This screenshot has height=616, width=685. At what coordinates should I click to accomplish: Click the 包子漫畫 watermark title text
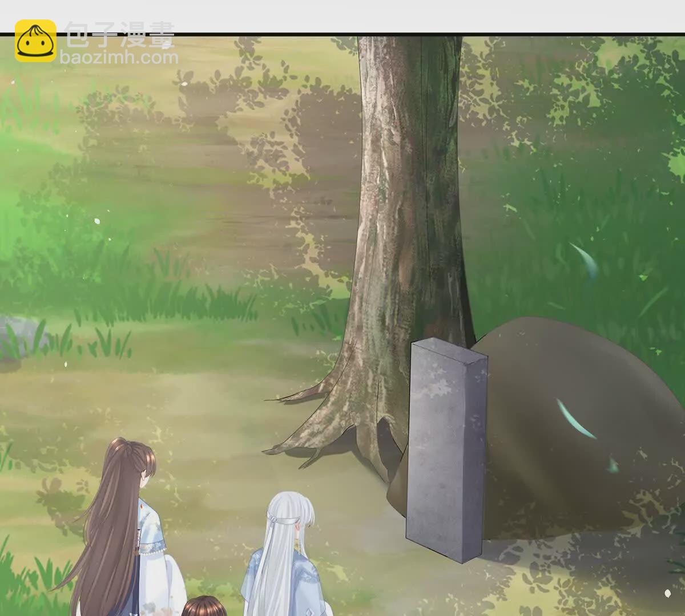[x=120, y=34]
